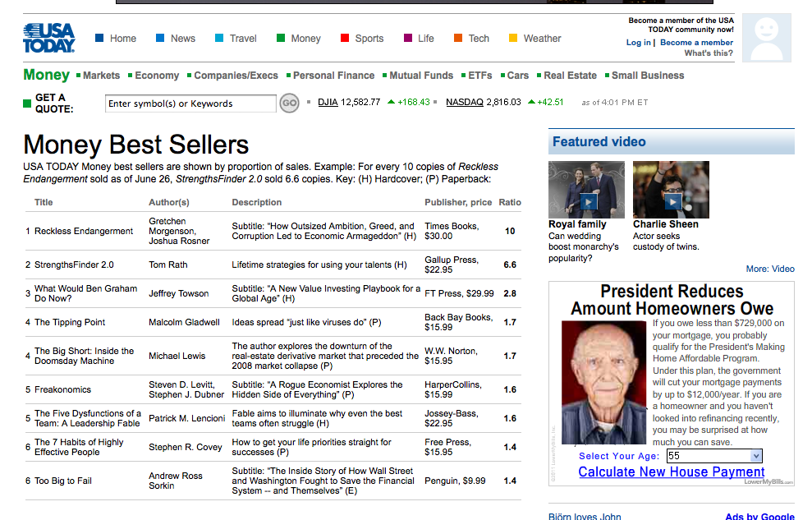Click the Björn loves John ad link
812x520 pixels.
(585, 516)
